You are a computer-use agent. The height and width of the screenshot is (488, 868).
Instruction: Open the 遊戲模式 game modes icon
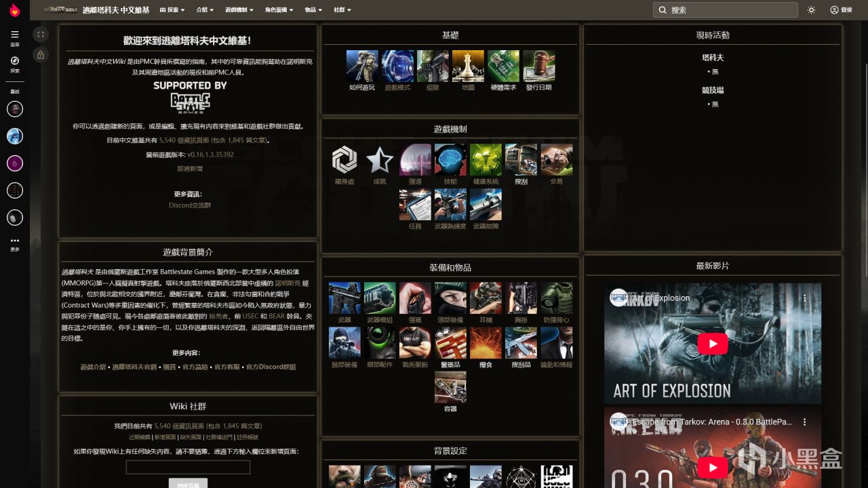(x=397, y=66)
